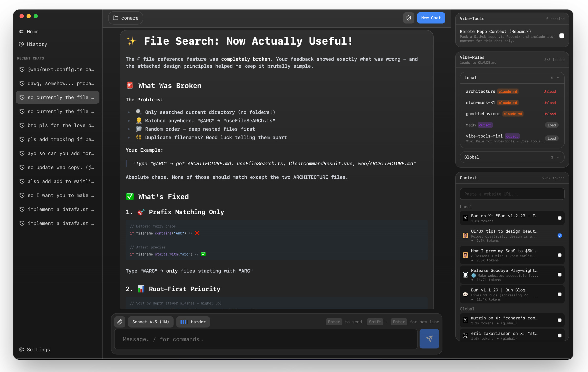Uncheck the UI/UX tips context checkbox
Screen dimensions: 588x372
pos(559,236)
